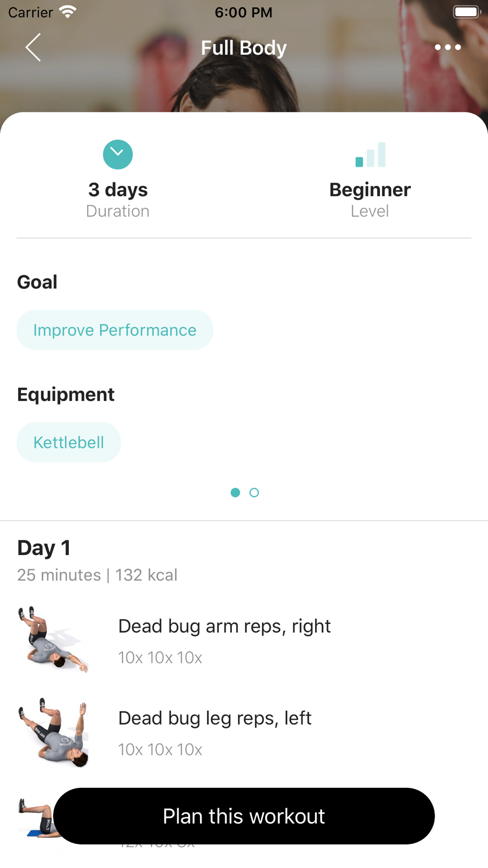Tap the battery status icon
This screenshot has height=868, width=488.
click(x=467, y=12)
